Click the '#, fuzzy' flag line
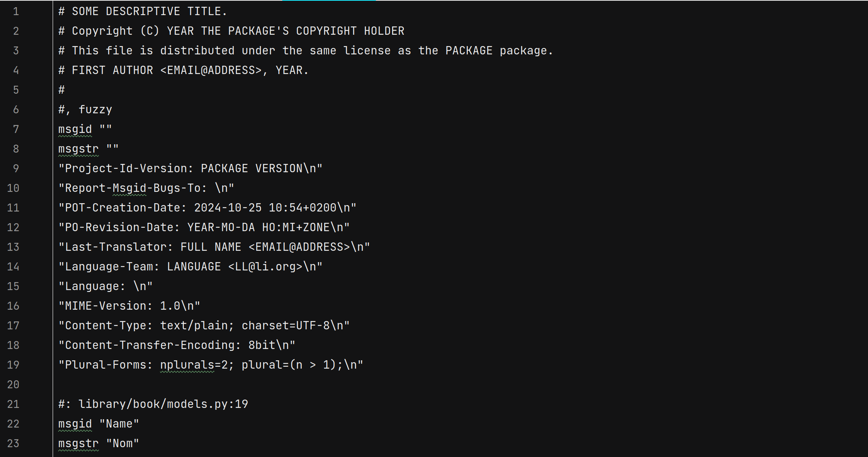868x457 pixels. (85, 110)
